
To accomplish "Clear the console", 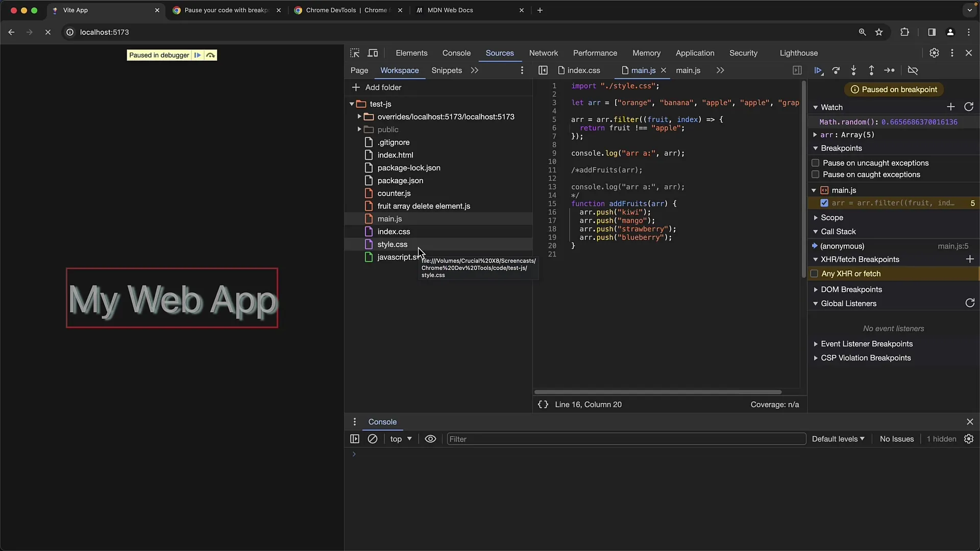I will point(373,439).
